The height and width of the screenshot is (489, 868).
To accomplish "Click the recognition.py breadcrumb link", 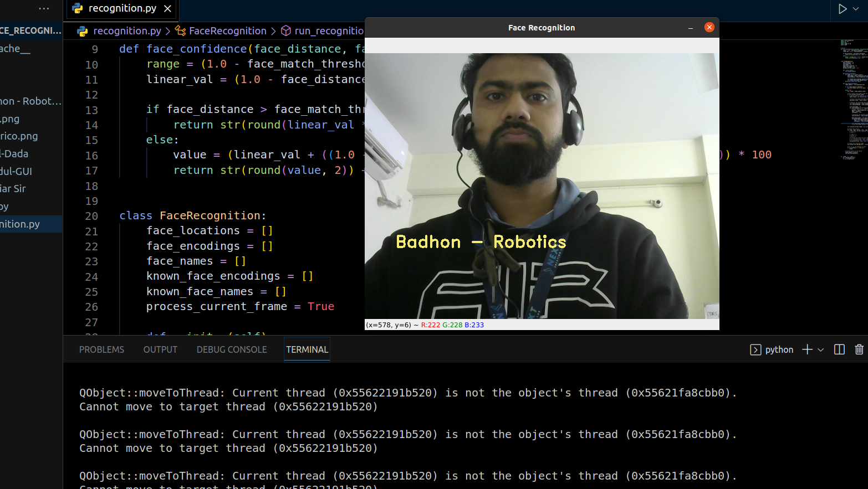I will [x=127, y=31].
